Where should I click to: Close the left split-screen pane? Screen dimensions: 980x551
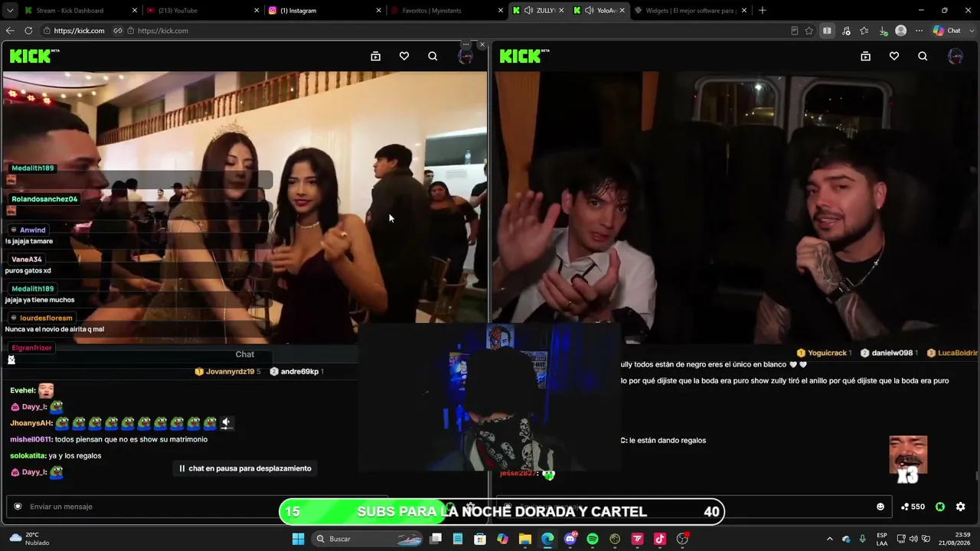tap(482, 44)
